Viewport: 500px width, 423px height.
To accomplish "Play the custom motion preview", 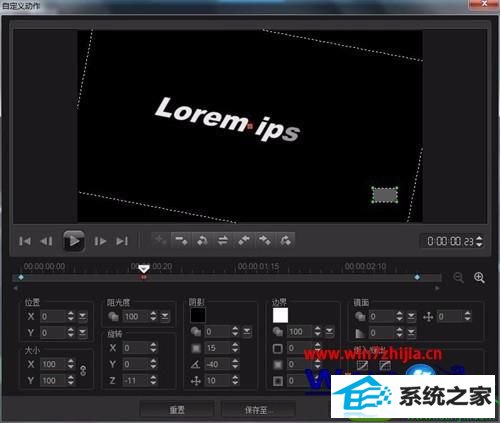I will coord(74,241).
